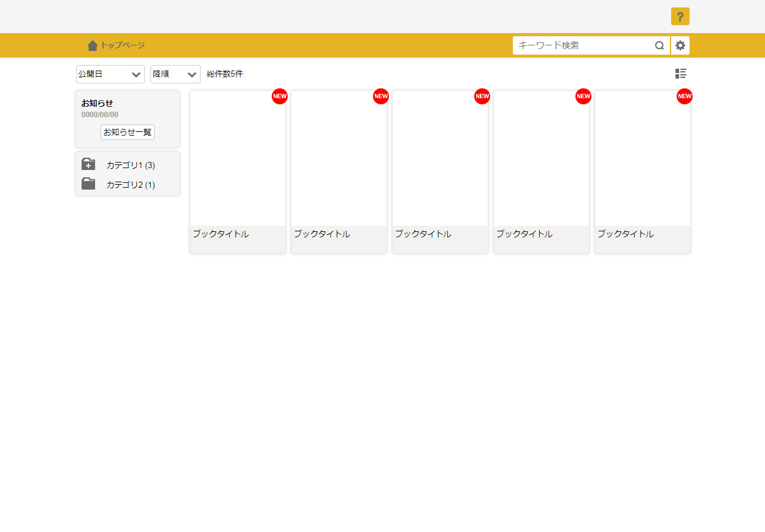
Task: Open the first book thumbnail
Action: 238,158
